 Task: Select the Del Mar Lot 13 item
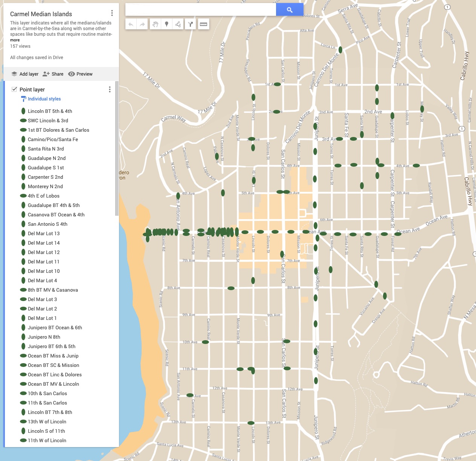pos(44,233)
